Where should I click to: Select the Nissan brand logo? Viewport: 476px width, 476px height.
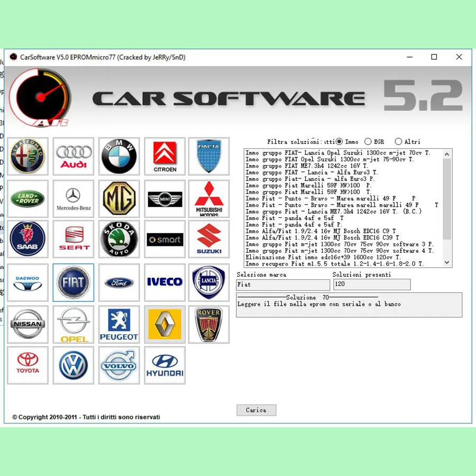28,325
